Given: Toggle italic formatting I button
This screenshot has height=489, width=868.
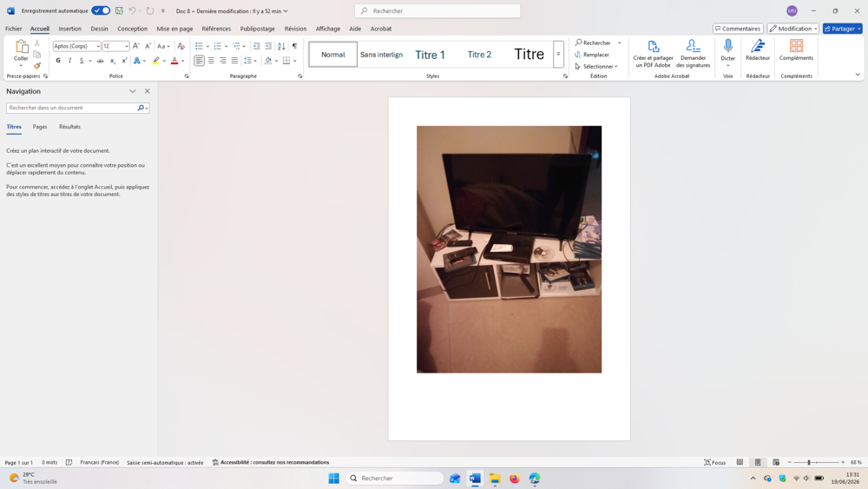Looking at the screenshot, I should click(x=69, y=61).
